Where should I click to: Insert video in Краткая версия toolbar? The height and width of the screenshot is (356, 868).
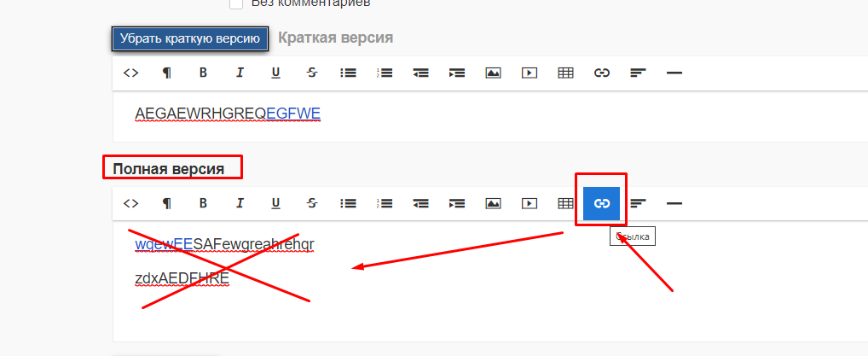pyautogui.click(x=529, y=73)
